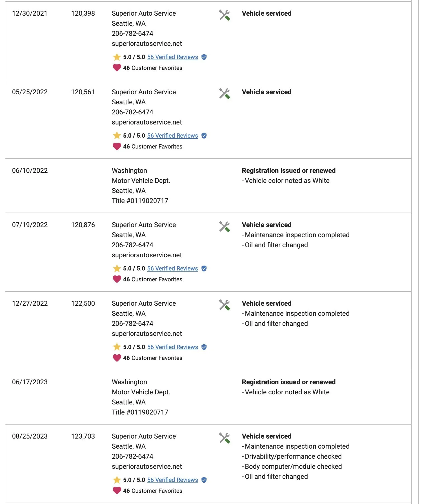Click verified shield badge in 12/30/2021 entry
Image resolution: width=422 pixels, height=504 pixels.
point(204,57)
